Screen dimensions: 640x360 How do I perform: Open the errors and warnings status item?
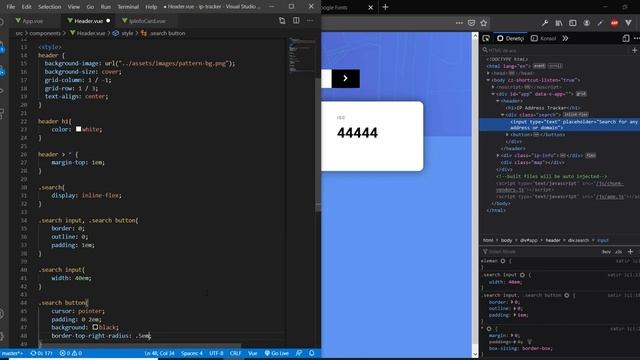click(71, 353)
